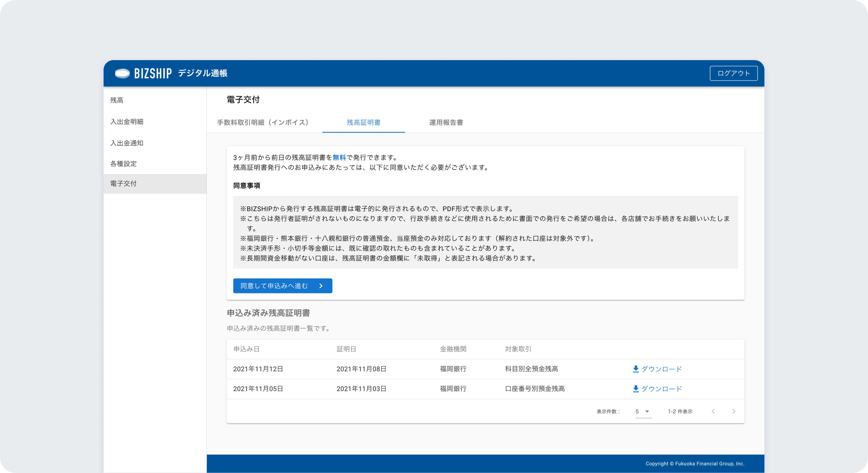Click the ログアウト button
This screenshot has height=473, width=868.
coord(734,73)
